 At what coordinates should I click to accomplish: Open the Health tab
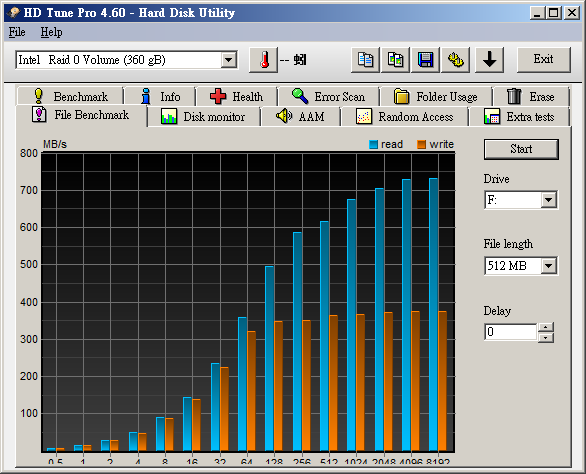tap(237, 96)
